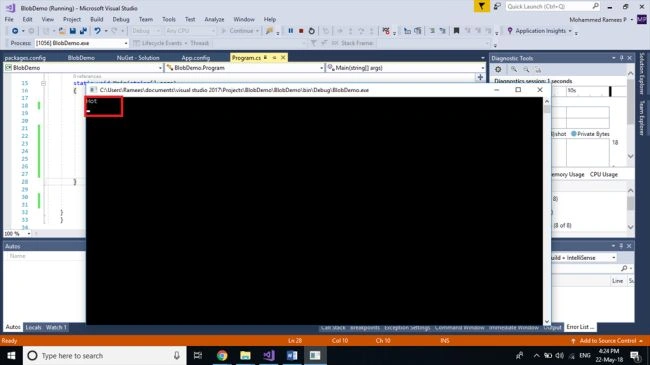Click the Save All icon
The height and width of the screenshot is (365, 650).
[x=83, y=31]
